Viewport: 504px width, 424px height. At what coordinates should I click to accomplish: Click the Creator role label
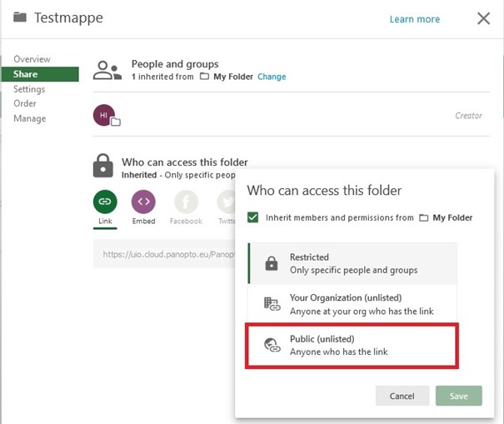coord(468,116)
